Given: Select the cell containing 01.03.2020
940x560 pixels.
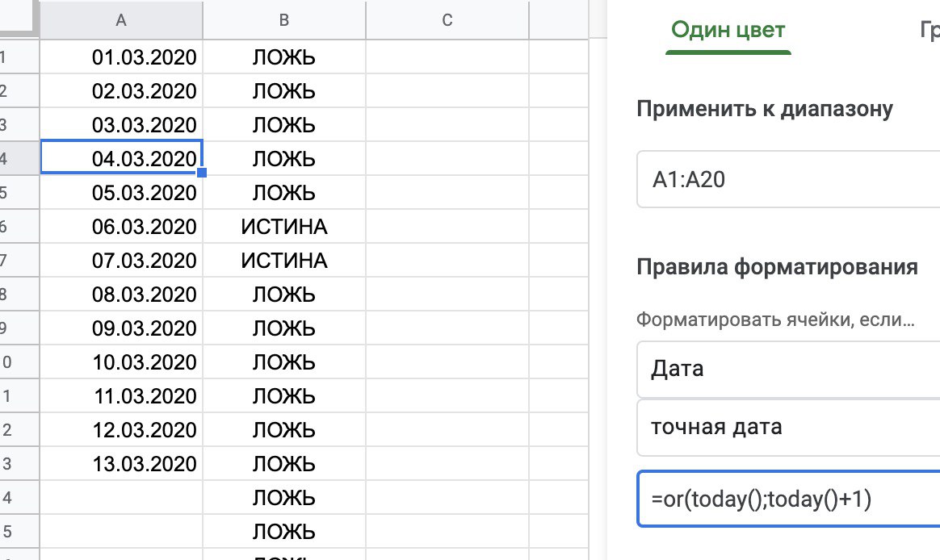Looking at the screenshot, I should pos(121,58).
